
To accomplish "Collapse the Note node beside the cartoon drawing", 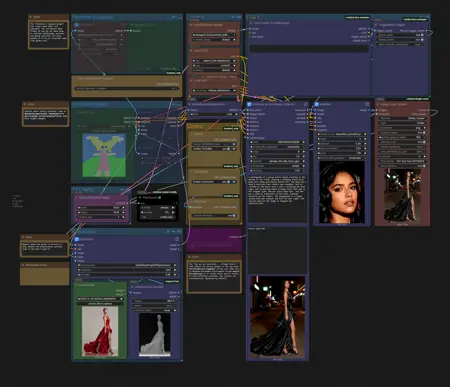I will (25, 104).
